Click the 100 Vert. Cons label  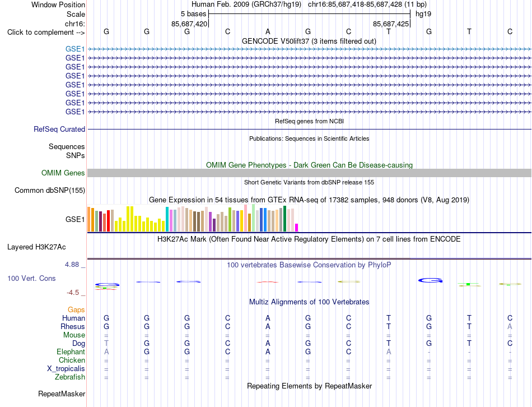pos(31,278)
